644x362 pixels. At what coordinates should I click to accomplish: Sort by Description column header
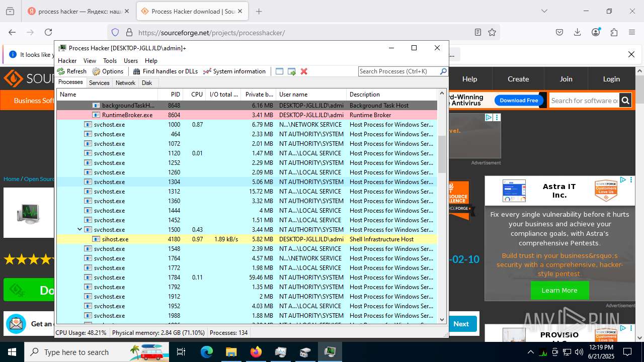coord(391,95)
